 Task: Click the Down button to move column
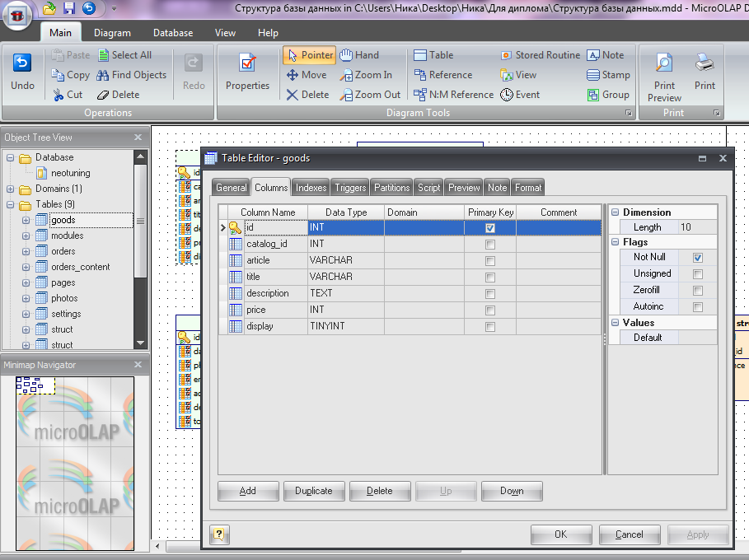[x=512, y=491]
